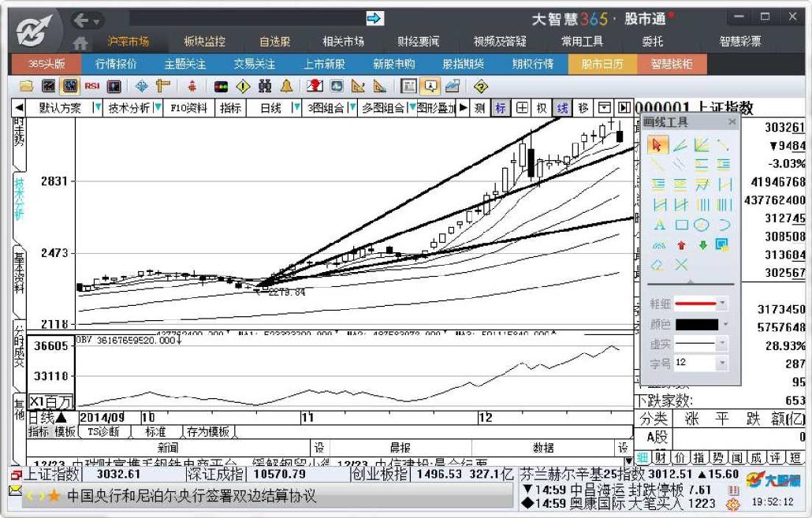
Task: Click the traffic-light indicator toolbar icon
Action: 221,87
